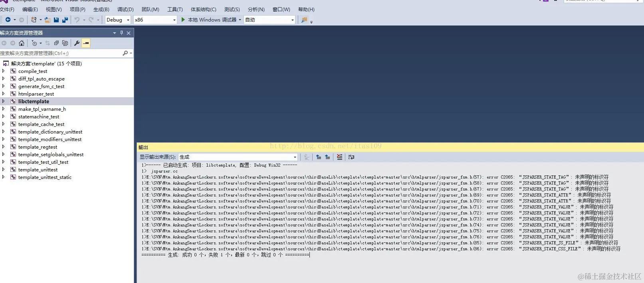Click the Save disk icon
This screenshot has width=644, height=283.
tap(56, 20)
